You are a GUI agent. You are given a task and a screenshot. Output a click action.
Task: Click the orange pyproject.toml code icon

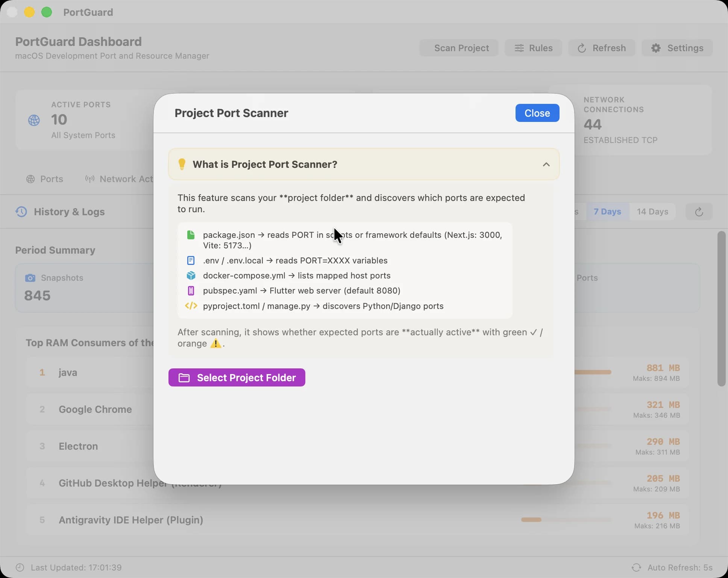[191, 306]
